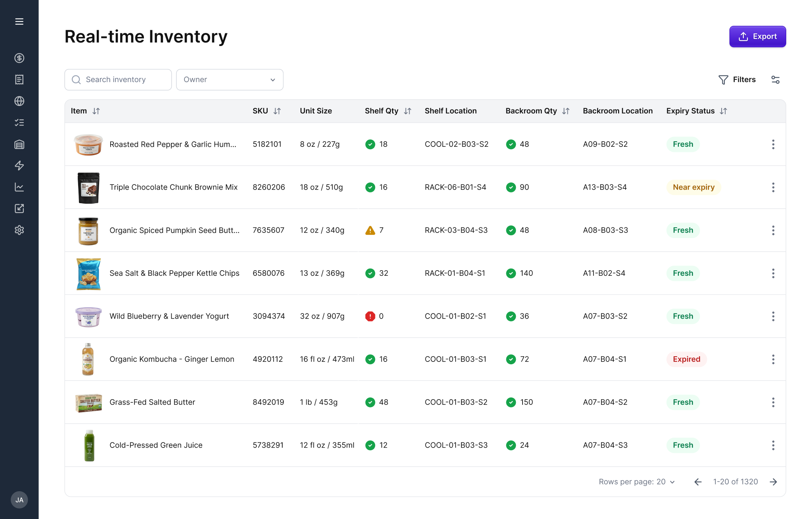Open the Owner dropdown
This screenshot has height=519, width=812.
230,79
